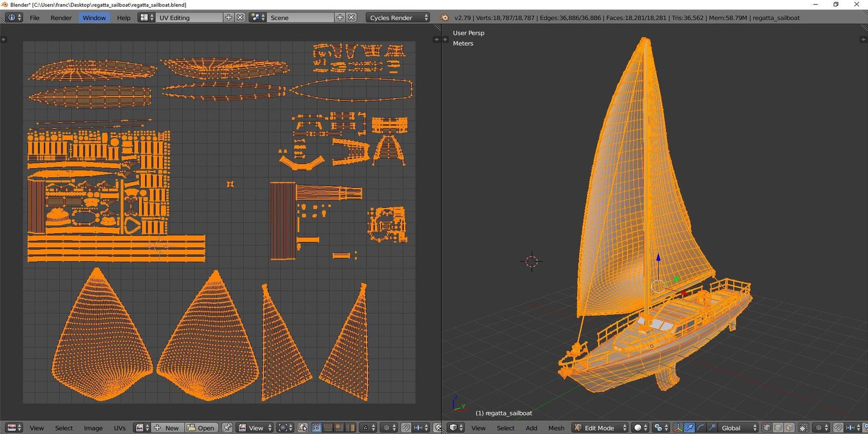Open the UV editor View mode dropdown

(x=255, y=428)
